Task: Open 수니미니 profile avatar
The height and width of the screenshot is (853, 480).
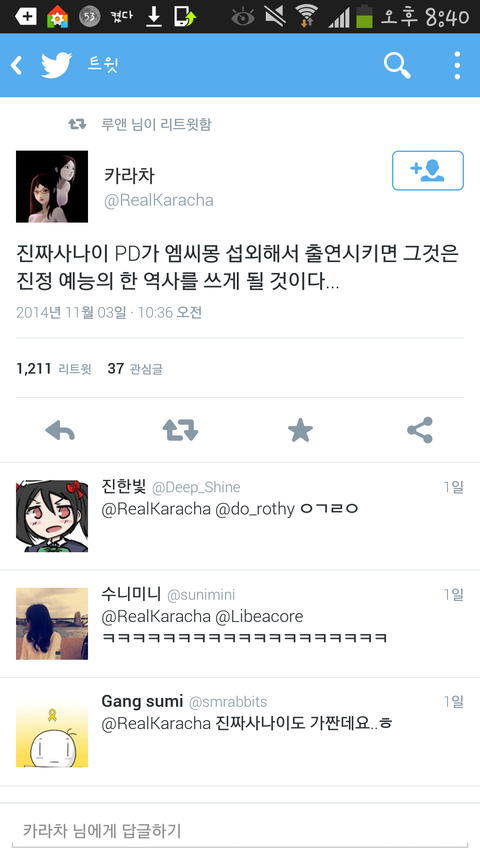Action: click(x=52, y=623)
